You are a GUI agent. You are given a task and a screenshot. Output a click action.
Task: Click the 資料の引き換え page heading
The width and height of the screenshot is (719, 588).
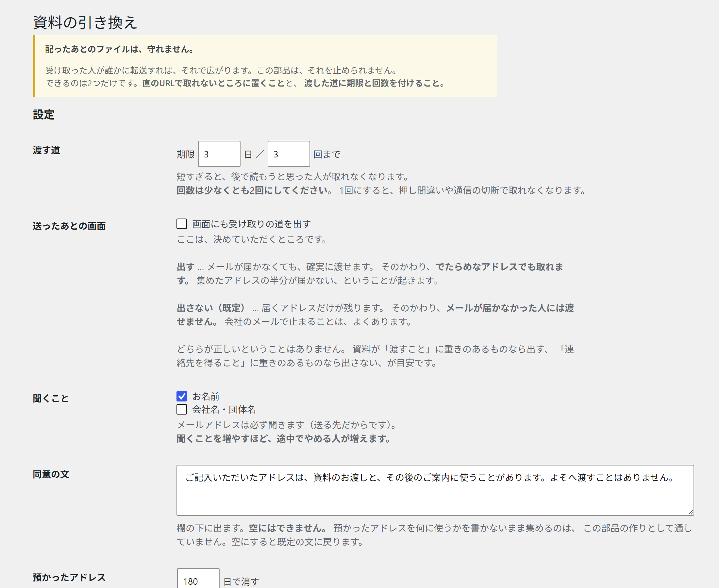[85, 22]
